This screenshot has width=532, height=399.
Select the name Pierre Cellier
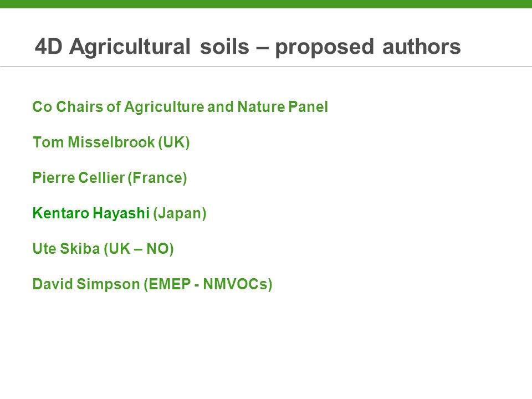click(78, 177)
